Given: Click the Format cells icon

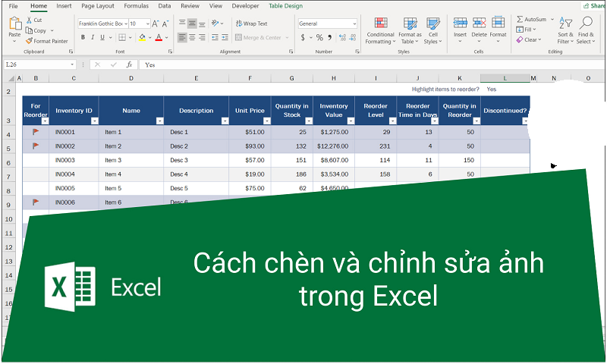Looking at the screenshot, I should click(498, 24).
